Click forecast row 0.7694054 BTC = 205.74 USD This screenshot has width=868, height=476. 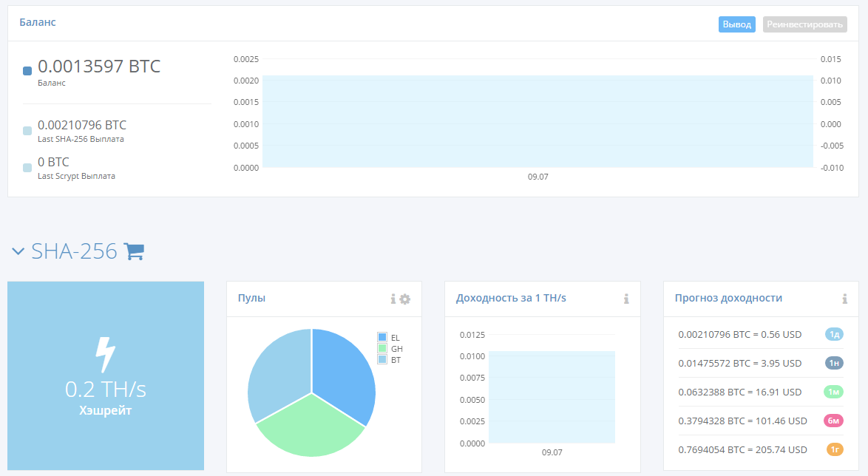[x=742, y=449]
